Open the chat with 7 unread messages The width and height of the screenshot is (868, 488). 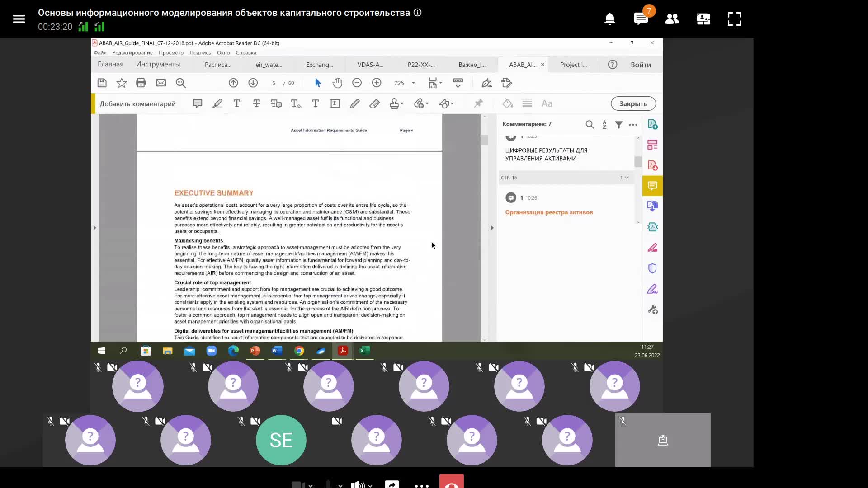[x=641, y=19]
